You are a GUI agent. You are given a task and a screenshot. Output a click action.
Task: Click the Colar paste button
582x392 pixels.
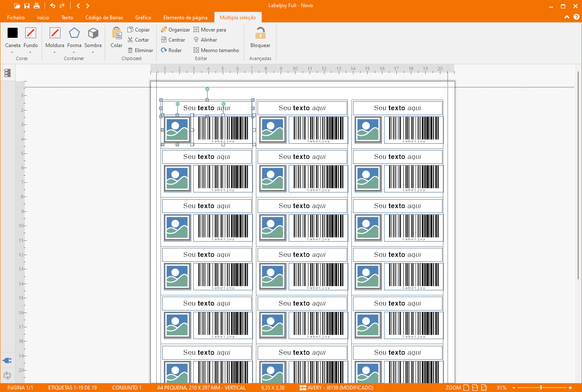116,37
